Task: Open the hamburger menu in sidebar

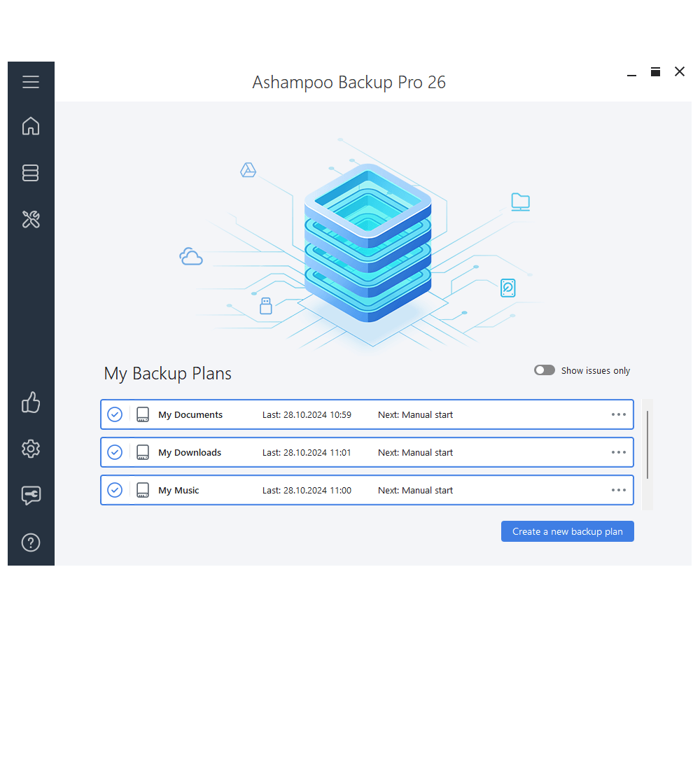Action: tap(31, 82)
